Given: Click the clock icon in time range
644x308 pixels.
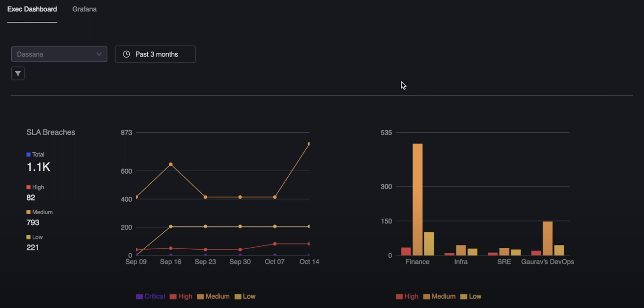Looking at the screenshot, I should pyautogui.click(x=126, y=54).
